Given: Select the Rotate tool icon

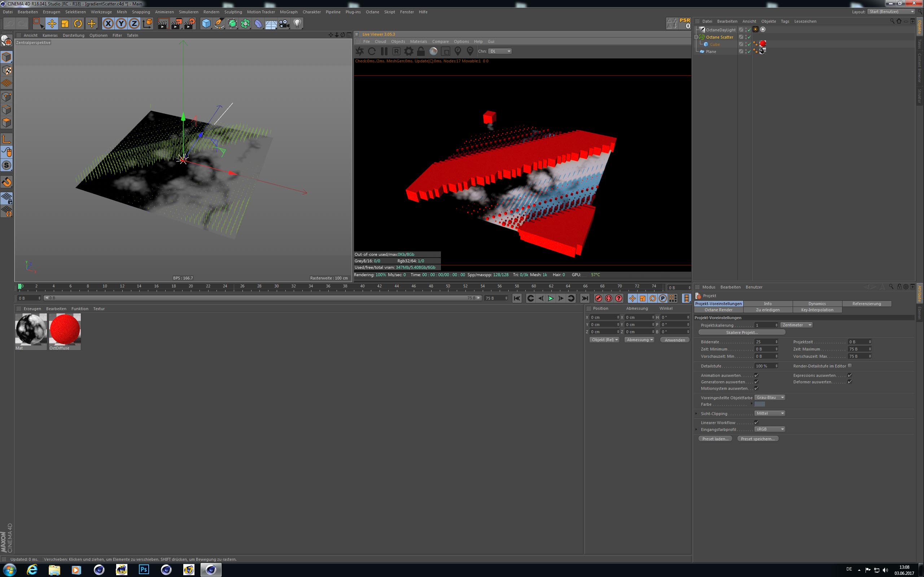Looking at the screenshot, I should tap(78, 24).
